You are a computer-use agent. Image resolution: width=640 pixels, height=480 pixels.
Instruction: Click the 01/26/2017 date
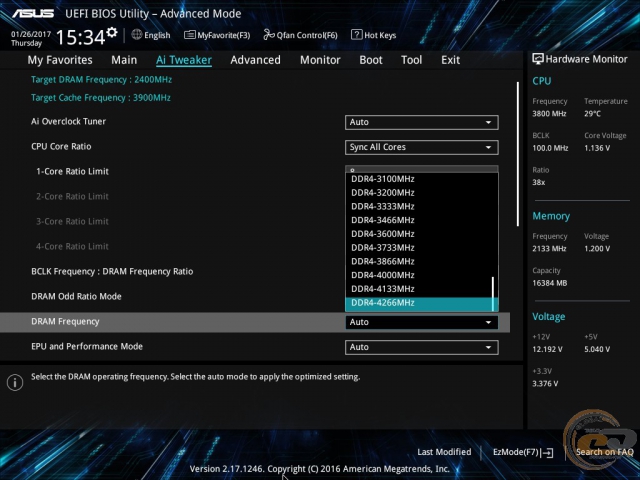tap(31, 34)
